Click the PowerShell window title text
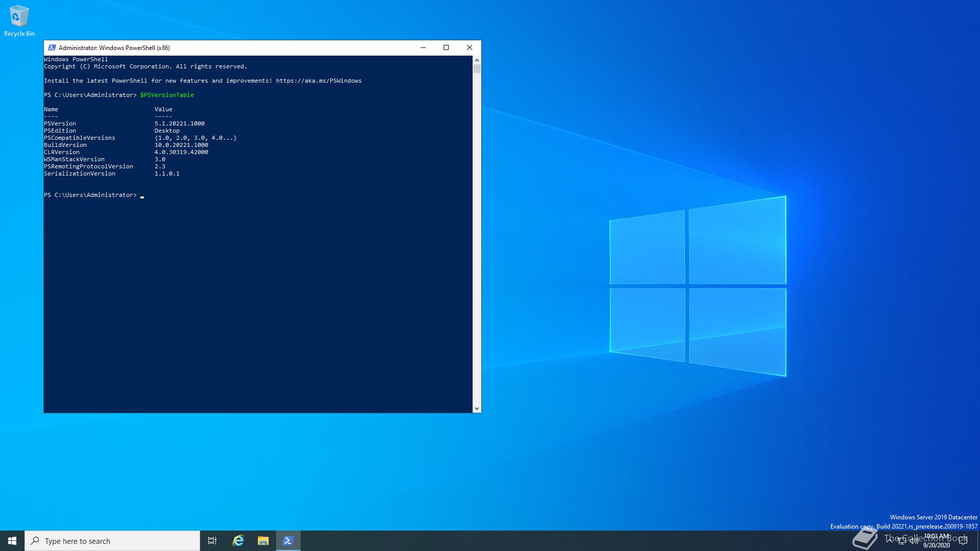Screen dimensions: 980x551 point(114,47)
